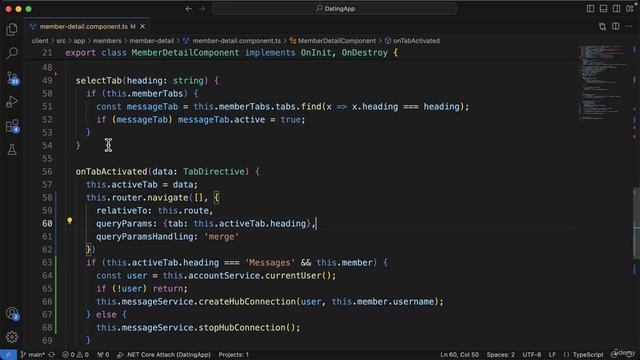Open more actions ellipsis in editor toolbar

(x=629, y=27)
